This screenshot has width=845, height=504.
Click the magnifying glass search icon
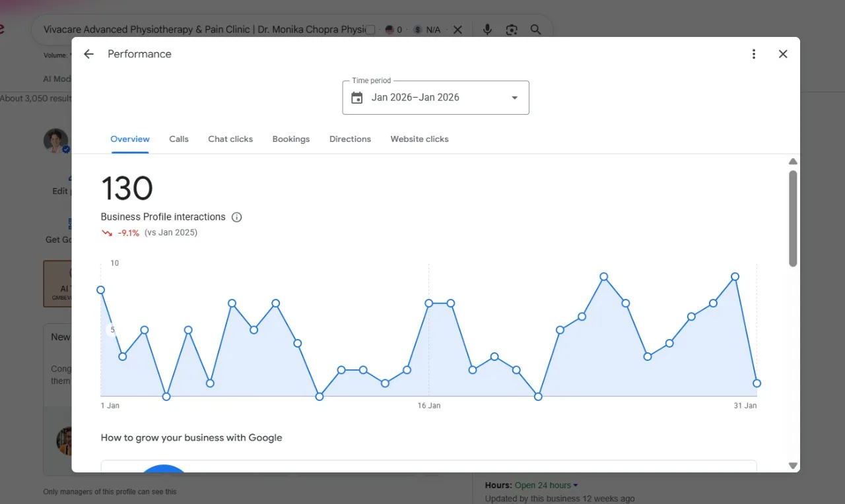[536, 30]
